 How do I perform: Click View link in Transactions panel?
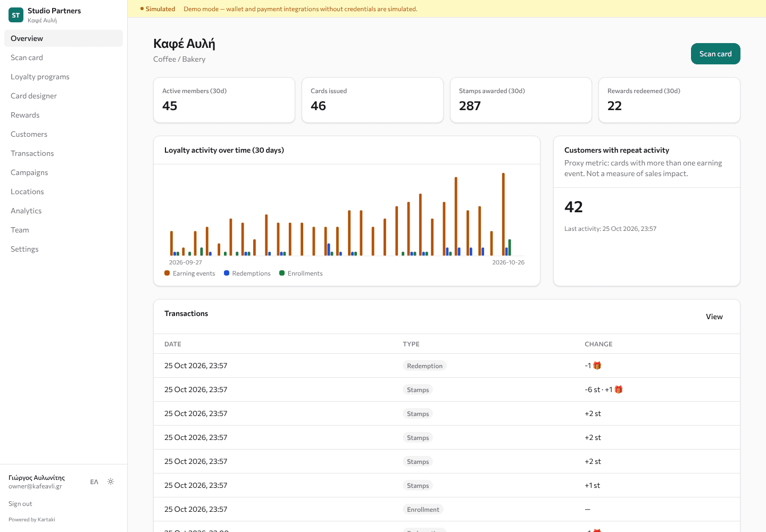tap(714, 317)
